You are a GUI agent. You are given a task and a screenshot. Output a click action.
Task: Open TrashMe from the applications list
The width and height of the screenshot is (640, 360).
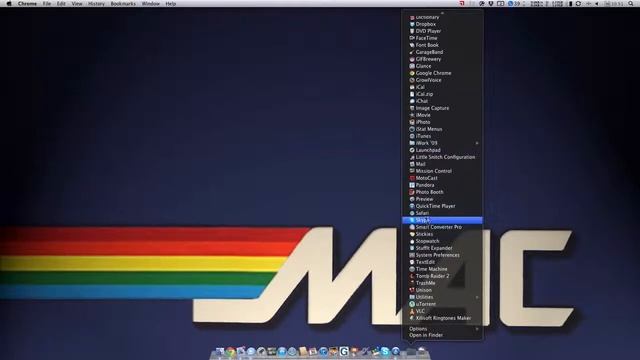coord(442,283)
